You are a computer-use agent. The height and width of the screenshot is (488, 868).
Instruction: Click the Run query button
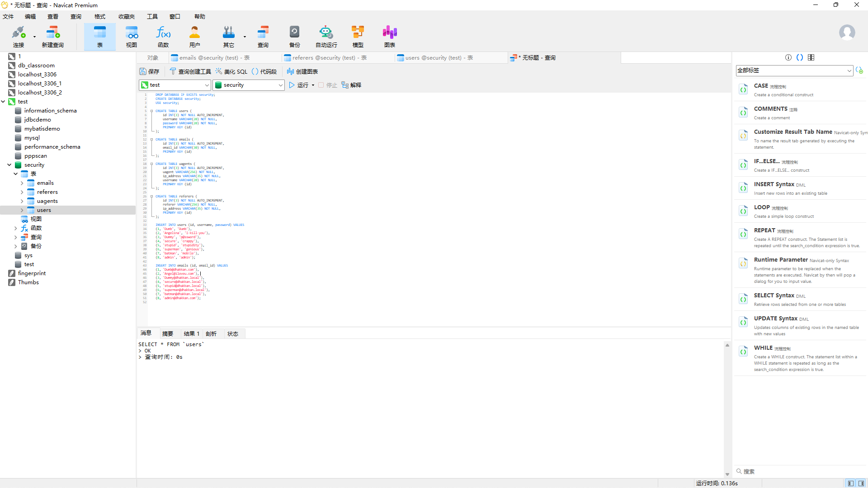(x=298, y=85)
